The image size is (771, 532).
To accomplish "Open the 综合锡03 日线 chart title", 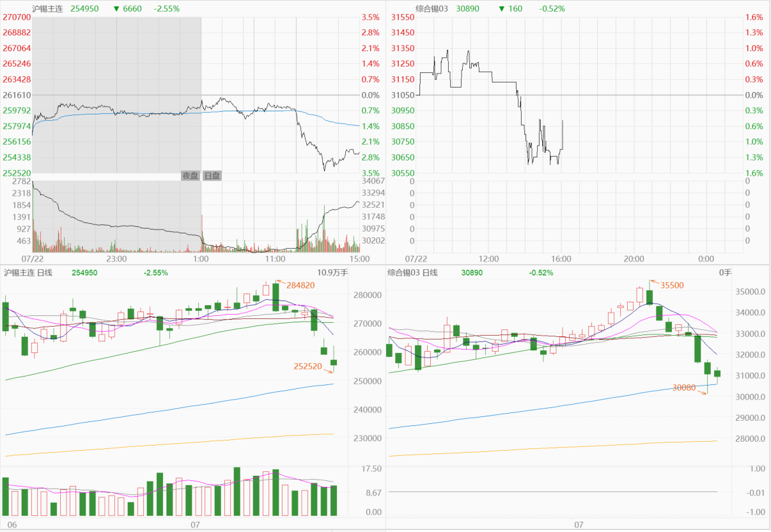I will (x=412, y=272).
